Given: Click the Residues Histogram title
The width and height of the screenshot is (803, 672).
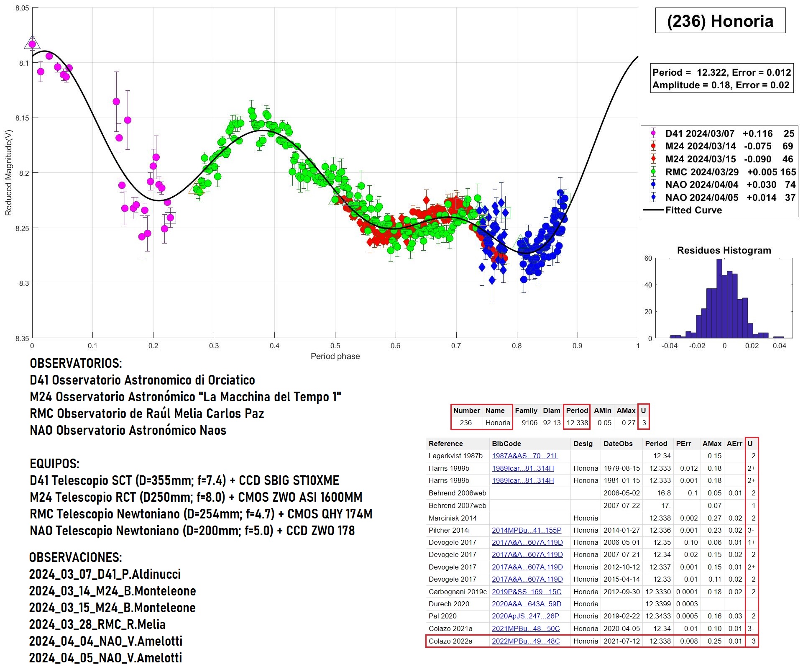Looking at the screenshot, I should point(724,250).
